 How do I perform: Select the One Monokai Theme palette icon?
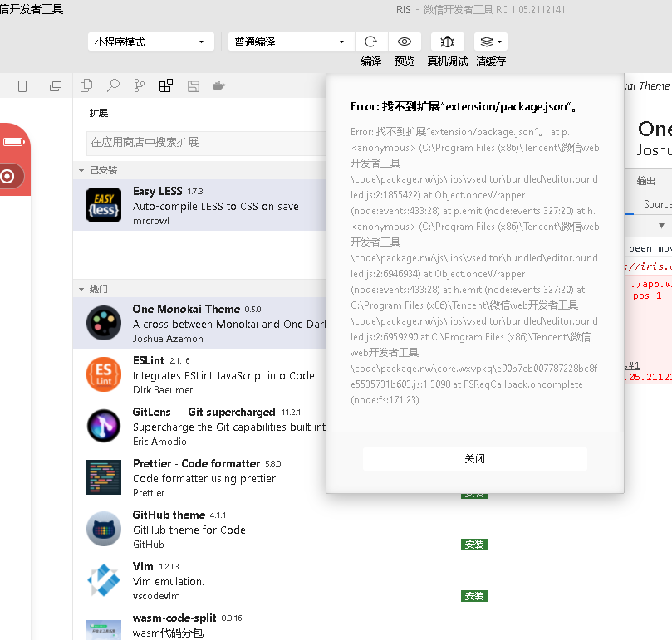(104, 323)
